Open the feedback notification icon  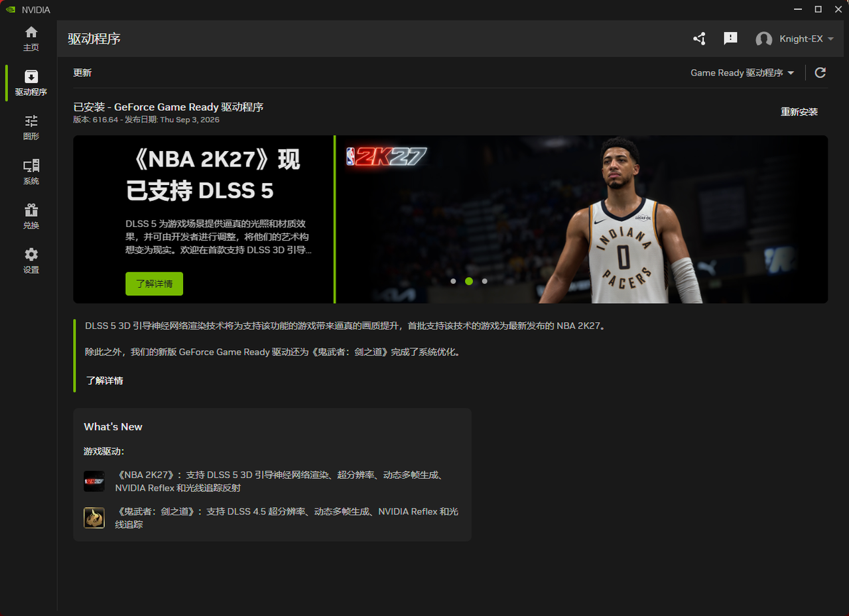(x=730, y=38)
